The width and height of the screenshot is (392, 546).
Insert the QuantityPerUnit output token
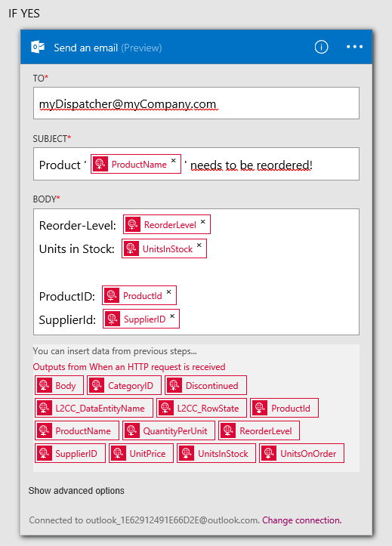tap(169, 430)
